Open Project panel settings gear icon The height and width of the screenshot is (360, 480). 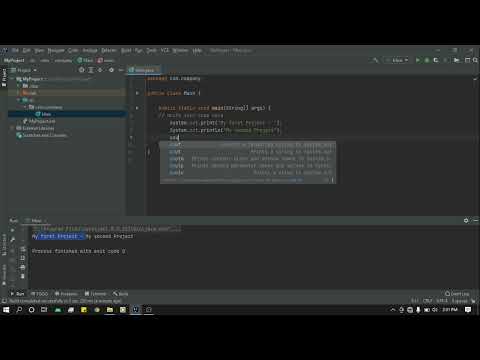pyautogui.click(x=111, y=70)
